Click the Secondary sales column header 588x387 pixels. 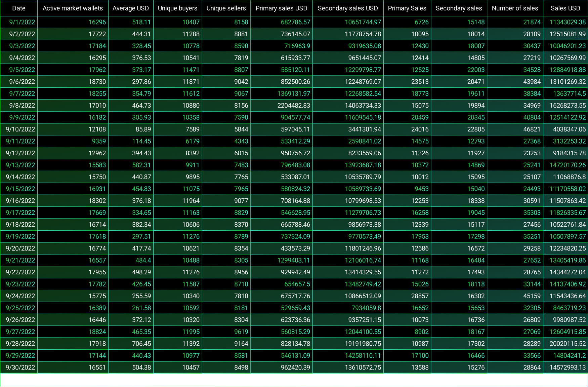[459, 8]
